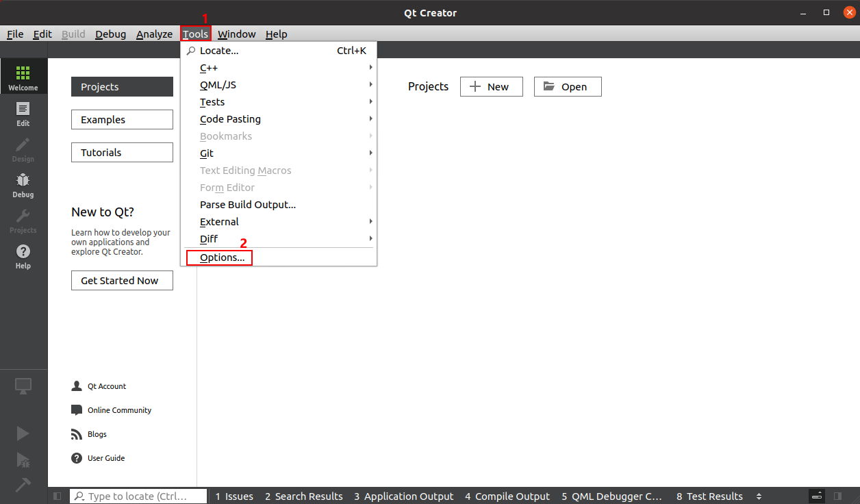Open the Qt Account link

(x=107, y=386)
